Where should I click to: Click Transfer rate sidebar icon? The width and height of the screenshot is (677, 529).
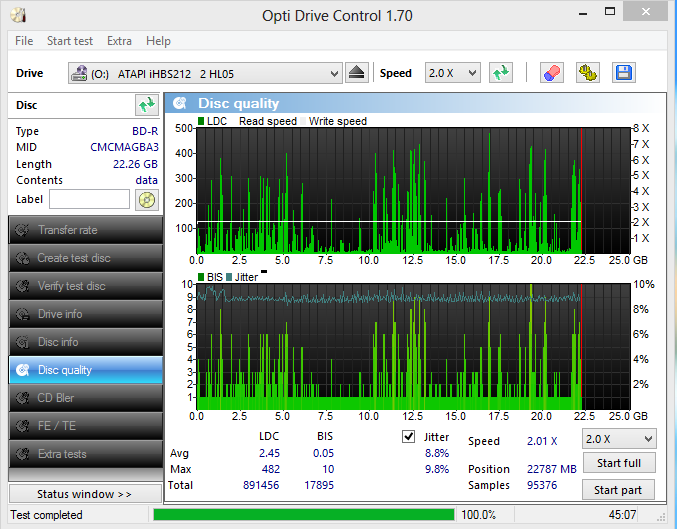click(x=22, y=230)
